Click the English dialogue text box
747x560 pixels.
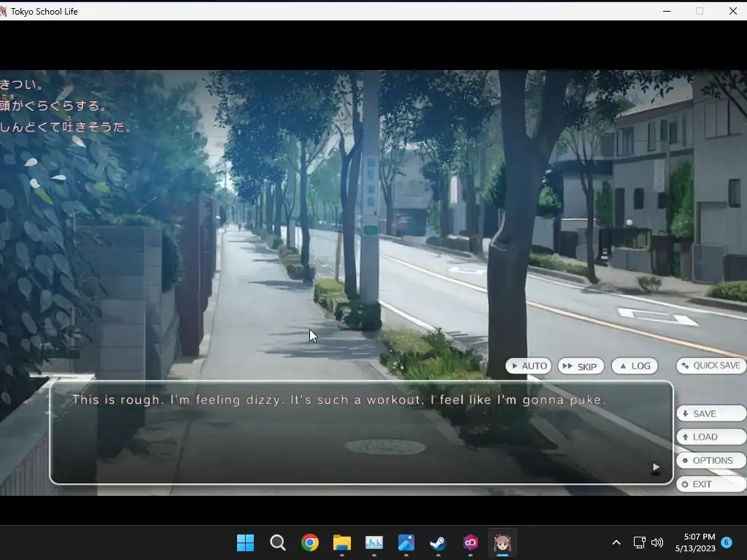[x=362, y=432]
